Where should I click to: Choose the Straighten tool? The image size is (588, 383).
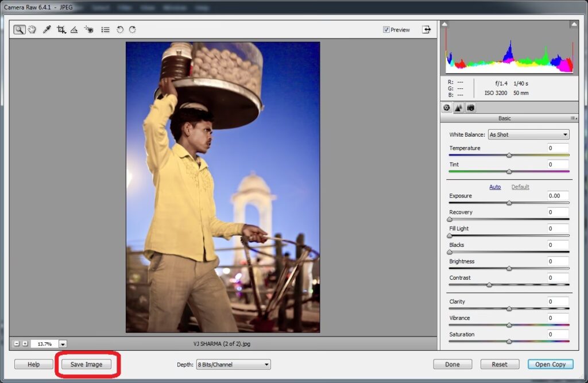click(74, 30)
